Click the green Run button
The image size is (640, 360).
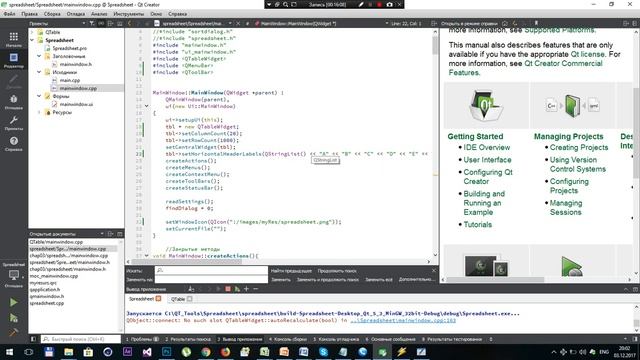coord(13,302)
